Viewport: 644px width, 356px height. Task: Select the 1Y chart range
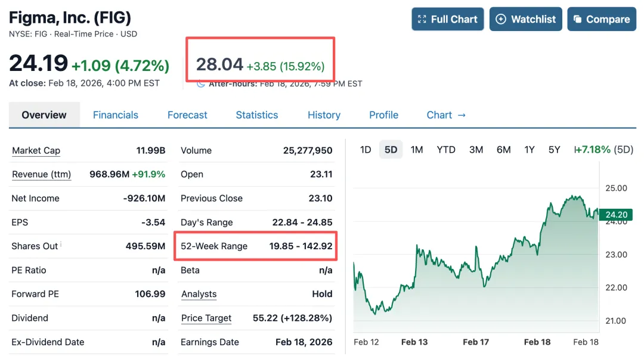coord(530,150)
